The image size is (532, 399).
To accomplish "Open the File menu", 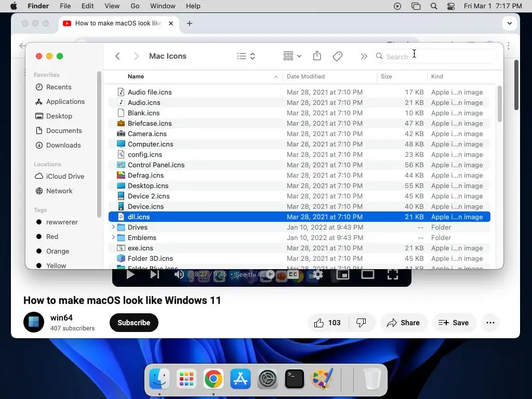I will pyautogui.click(x=65, y=6).
